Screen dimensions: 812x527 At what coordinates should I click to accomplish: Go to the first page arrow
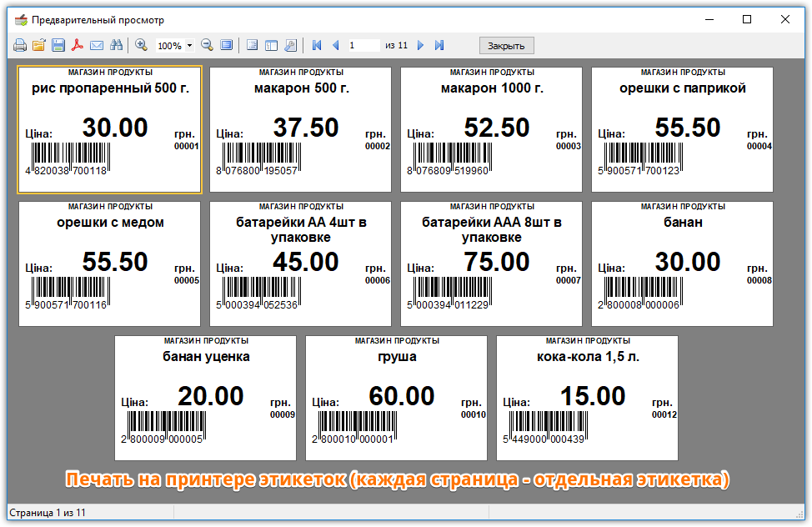tap(317, 46)
